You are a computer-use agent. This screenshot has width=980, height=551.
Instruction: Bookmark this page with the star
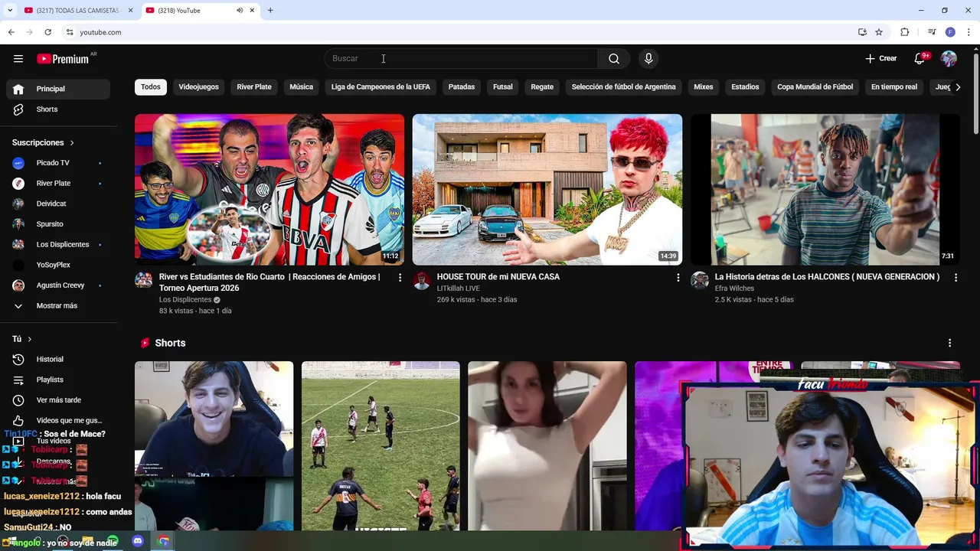879,32
